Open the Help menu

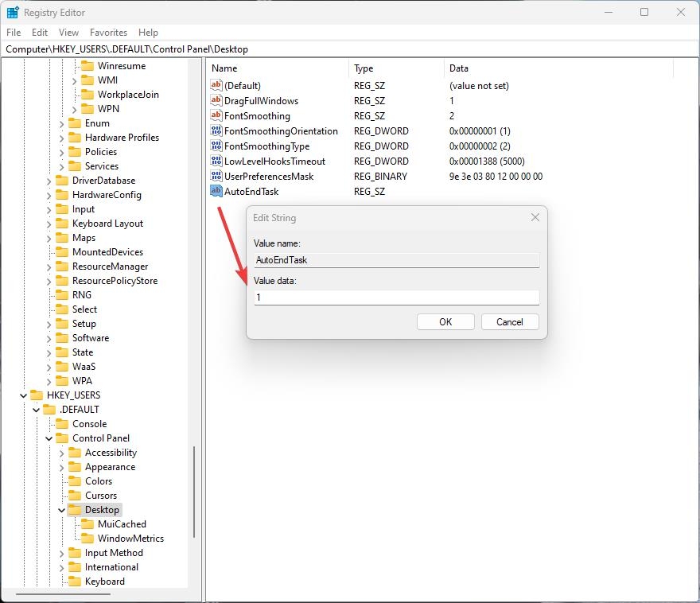point(148,33)
